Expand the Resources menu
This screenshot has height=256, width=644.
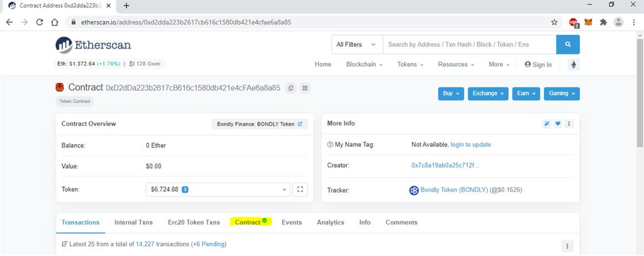[456, 65]
